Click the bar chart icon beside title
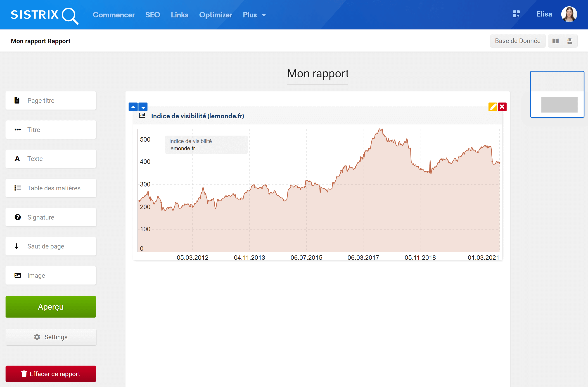Viewport: 588px width, 387px height. pos(142,115)
